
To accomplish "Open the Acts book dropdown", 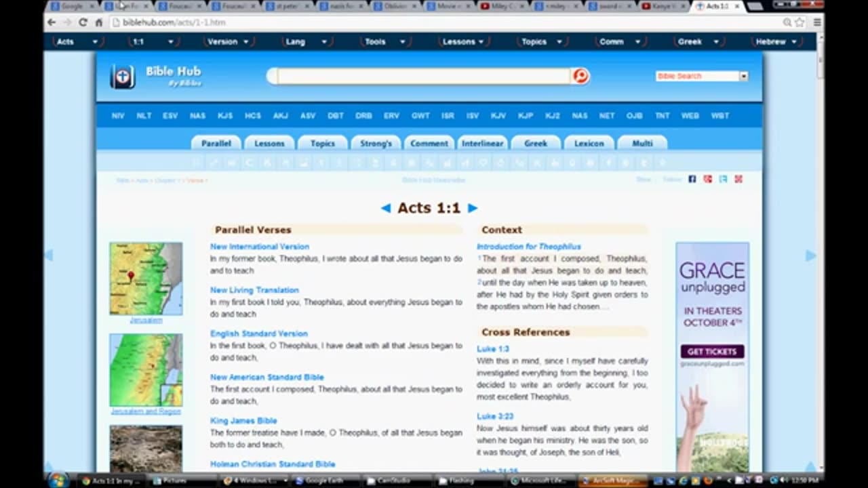I will 77,41.
